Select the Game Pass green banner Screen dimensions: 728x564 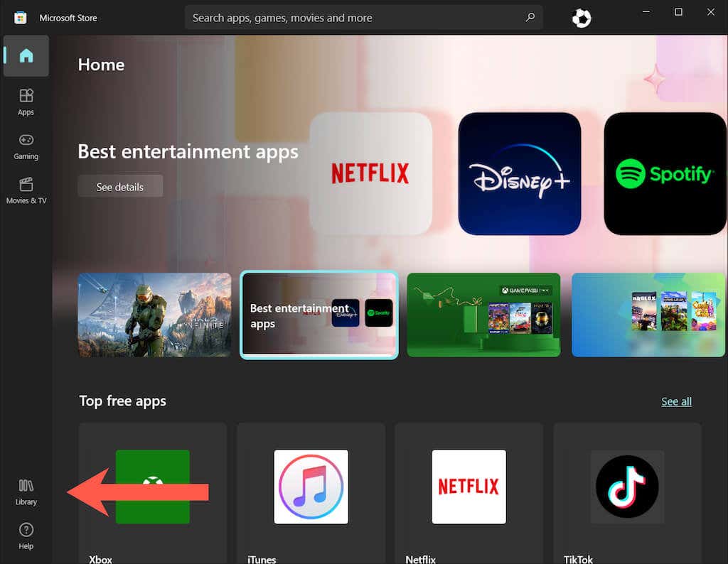click(483, 315)
